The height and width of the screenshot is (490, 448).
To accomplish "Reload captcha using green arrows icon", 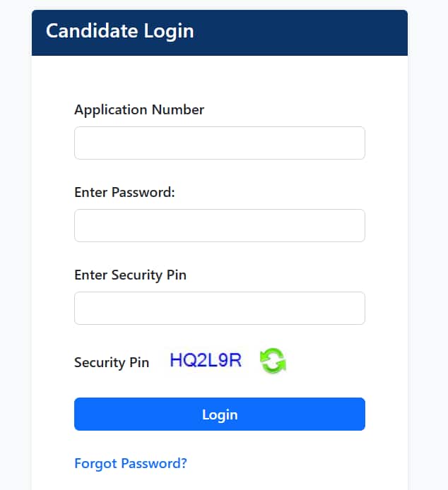I will [272, 361].
